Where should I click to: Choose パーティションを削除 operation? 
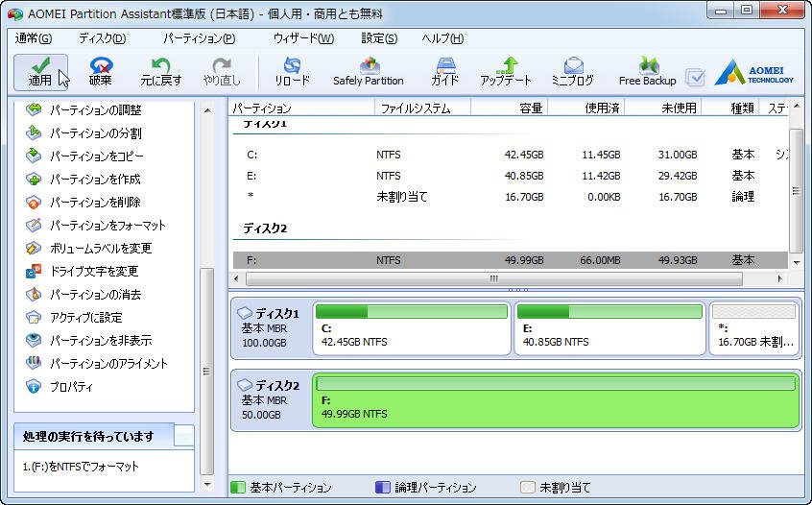pyautogui.click(x=83, y=202)
